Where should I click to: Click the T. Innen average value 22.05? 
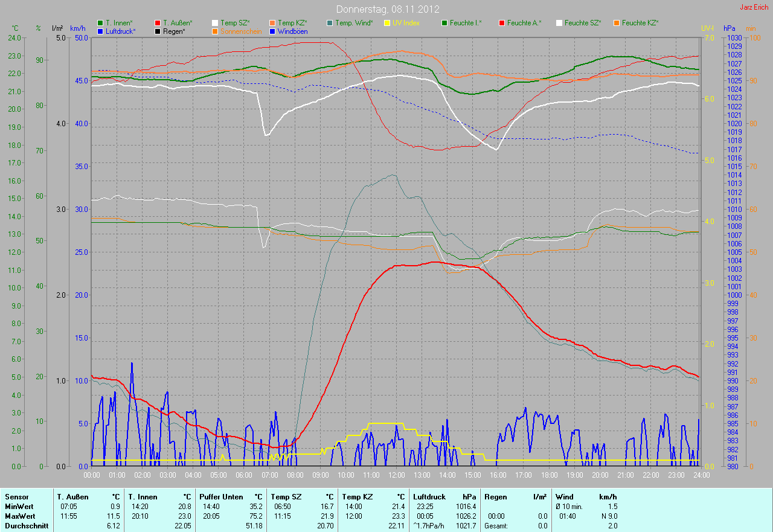coord(182,526)
